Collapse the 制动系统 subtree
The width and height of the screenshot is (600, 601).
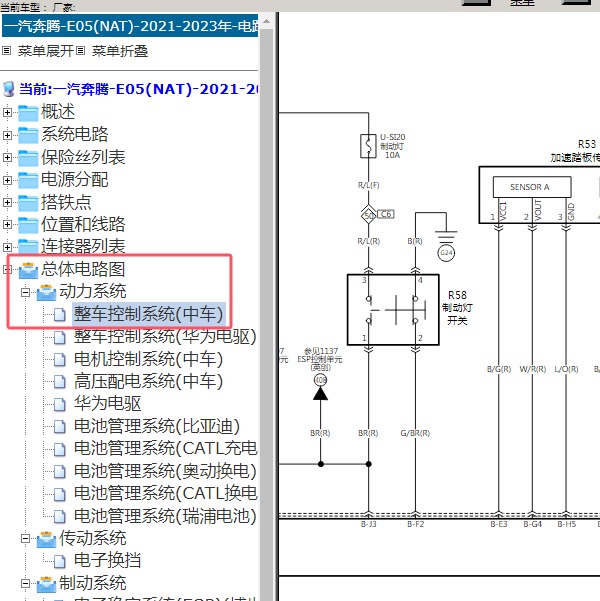tap(25, 584)
